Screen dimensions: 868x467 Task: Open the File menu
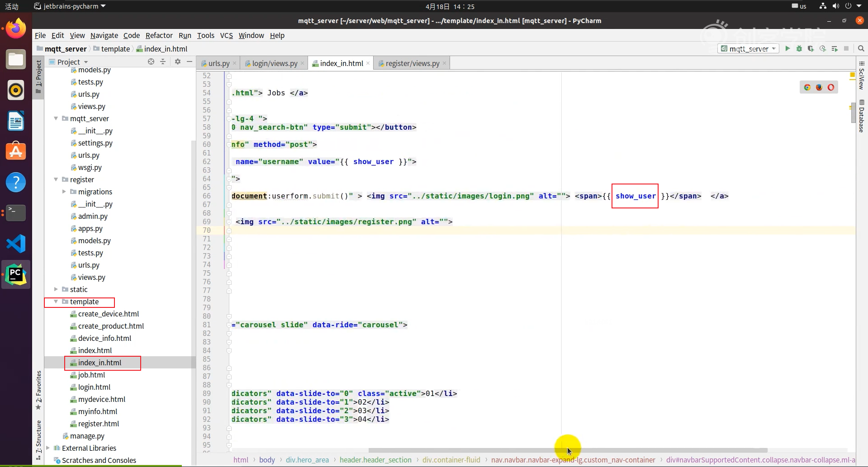point(40,35)
